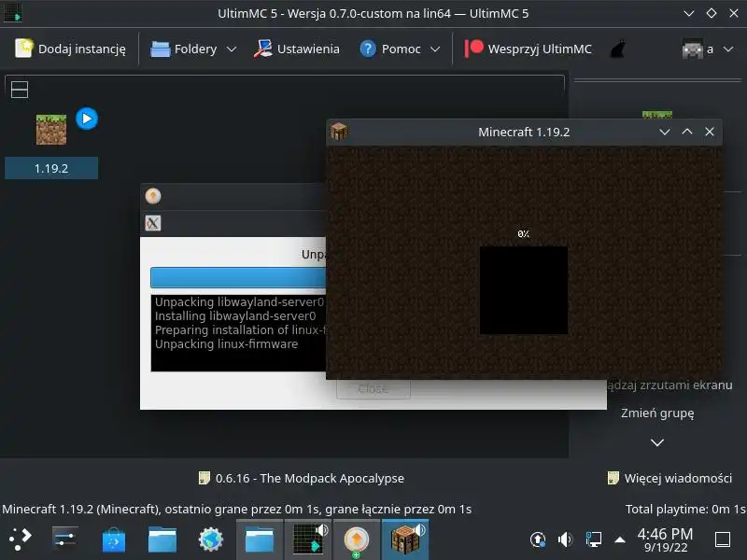Launch the web browser globe icon
Viewport: 747px width, 560px height.
tap(211, 539)
